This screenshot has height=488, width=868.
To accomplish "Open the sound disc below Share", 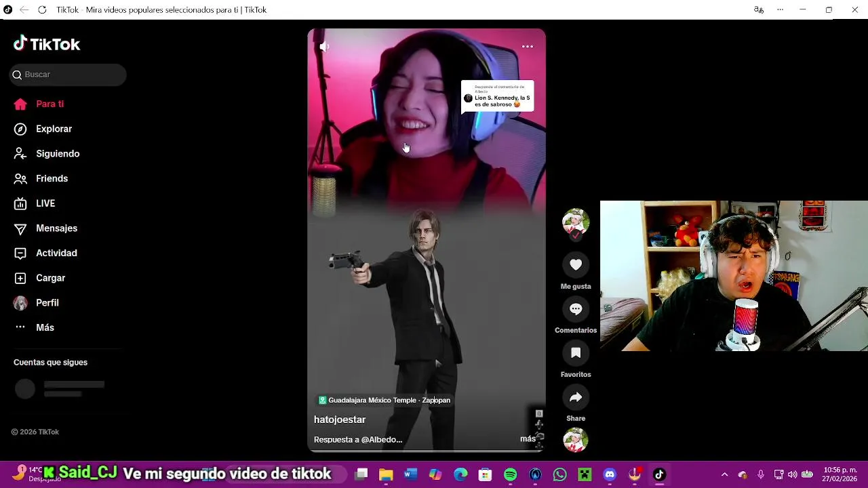I will coord(576,441).
